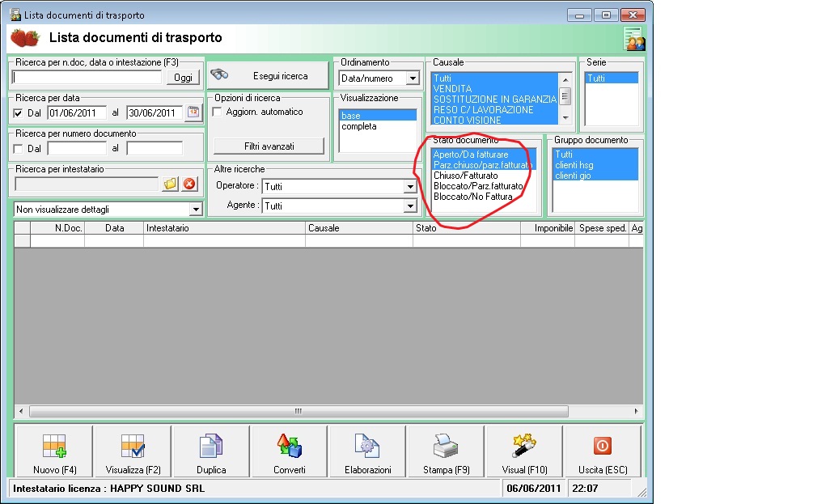Viewport: 813px width, 504px height.
Task: Click the Duplica document button
Action: point(211,451)
